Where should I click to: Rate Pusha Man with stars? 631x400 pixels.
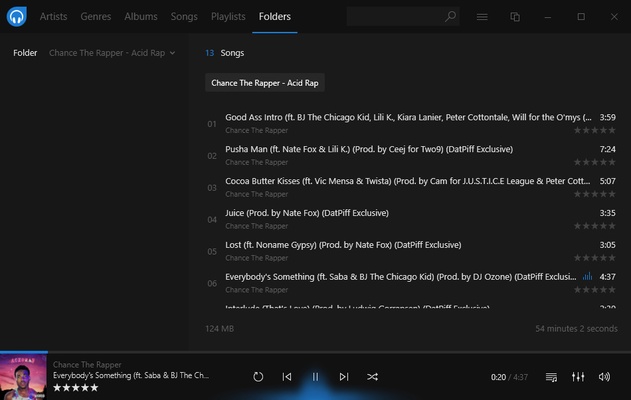coord(594,162)
